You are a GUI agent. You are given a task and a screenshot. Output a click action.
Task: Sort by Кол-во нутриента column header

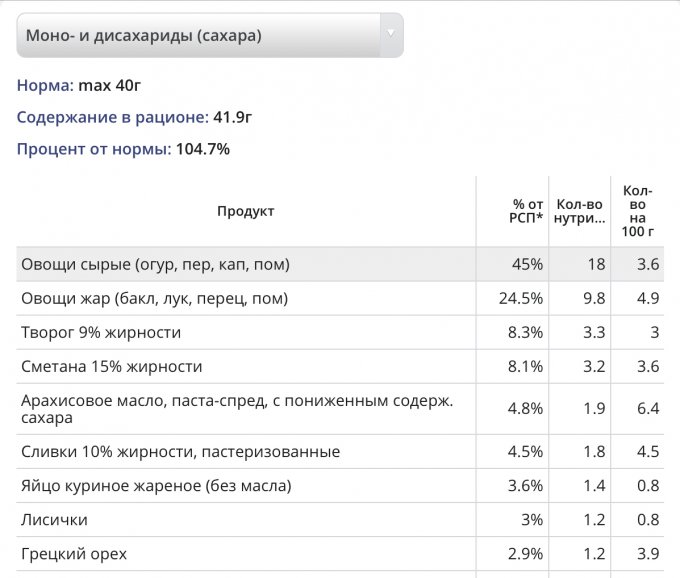[580, 211]
